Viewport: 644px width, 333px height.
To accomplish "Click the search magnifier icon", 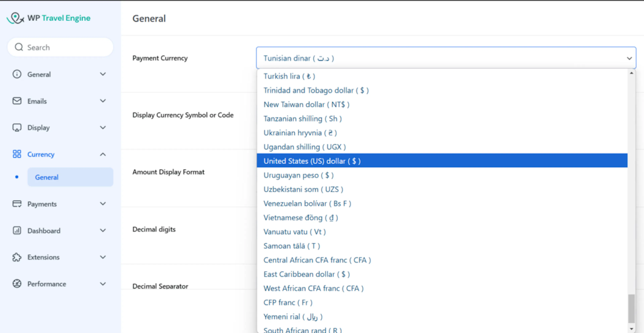I will coord(19,47).
